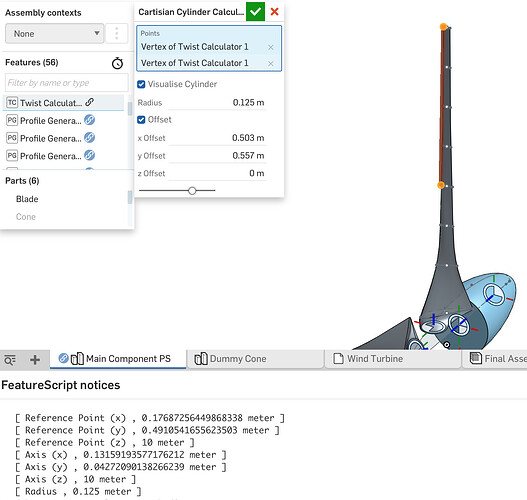Confirm the Cartisian Cylinder Calculator with green checkmark
The width and height of the screenshot is (527, 500).
pos(255,12)
